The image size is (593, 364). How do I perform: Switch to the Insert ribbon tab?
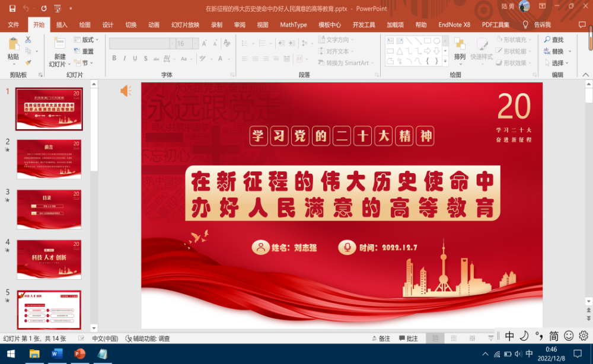62,25
